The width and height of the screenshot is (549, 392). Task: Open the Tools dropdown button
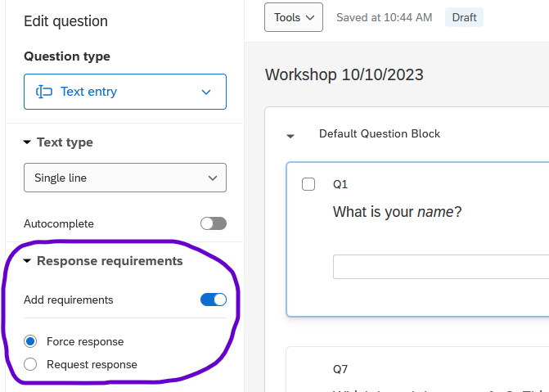click(x=293, y=17)
